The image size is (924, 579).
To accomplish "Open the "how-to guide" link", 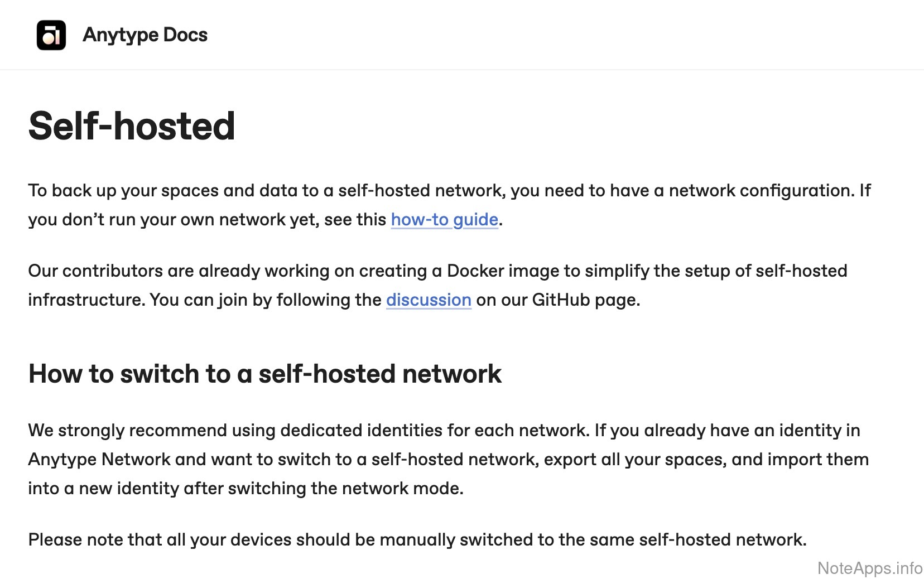I will pos(444,220).
